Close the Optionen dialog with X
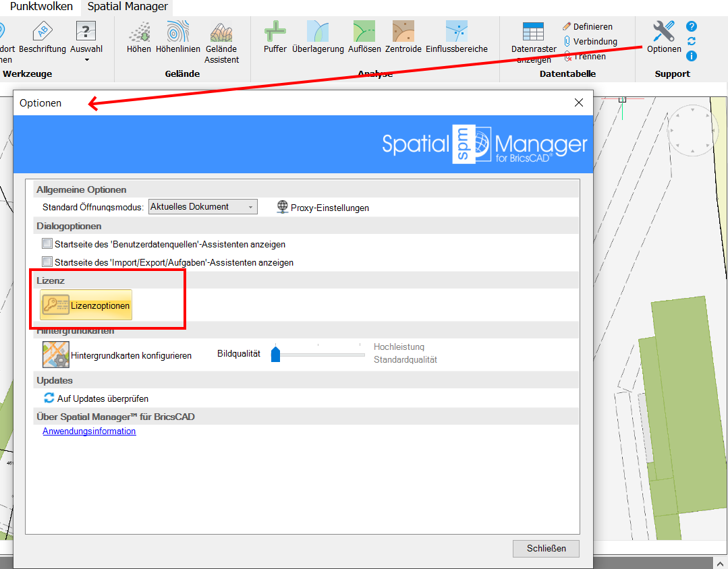 [x=578, y=102]
